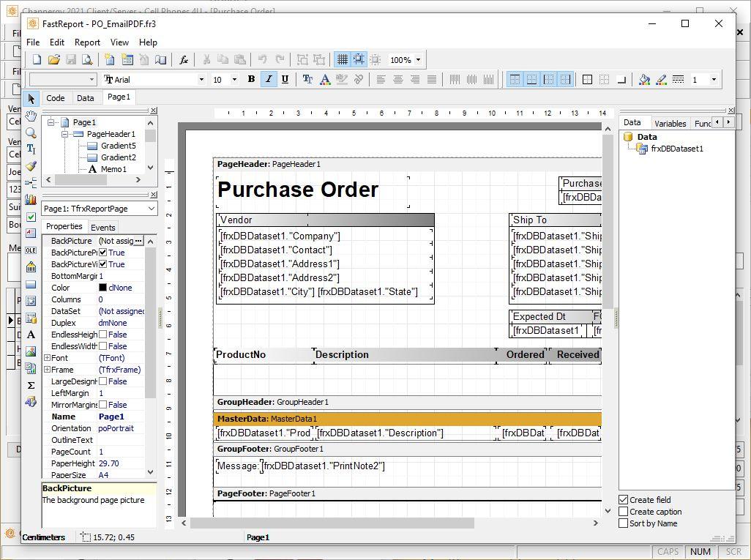Toggle the BackPicturePrintable checkbox
This screenshot has width=751, height=560.
click(102, 253)
